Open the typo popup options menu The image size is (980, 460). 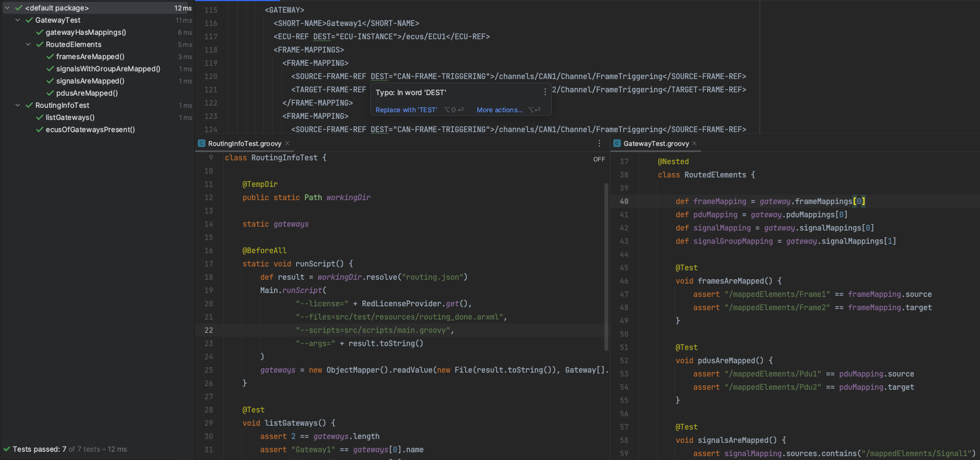pyautogui.click(x=545, y=92)
